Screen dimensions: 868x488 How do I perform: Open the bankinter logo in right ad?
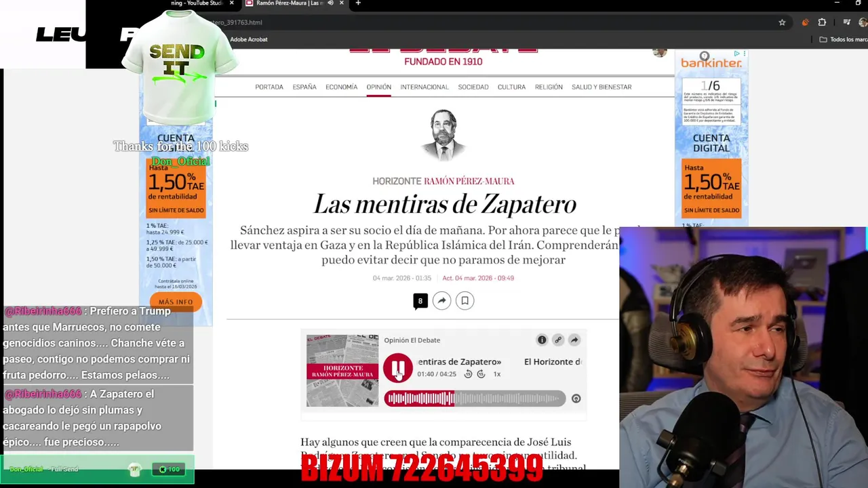coord(711,63)
